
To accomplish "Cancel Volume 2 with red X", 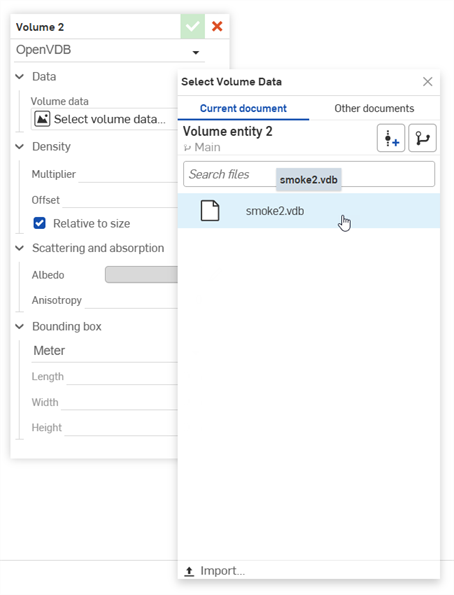I will [x=217, y=27].
